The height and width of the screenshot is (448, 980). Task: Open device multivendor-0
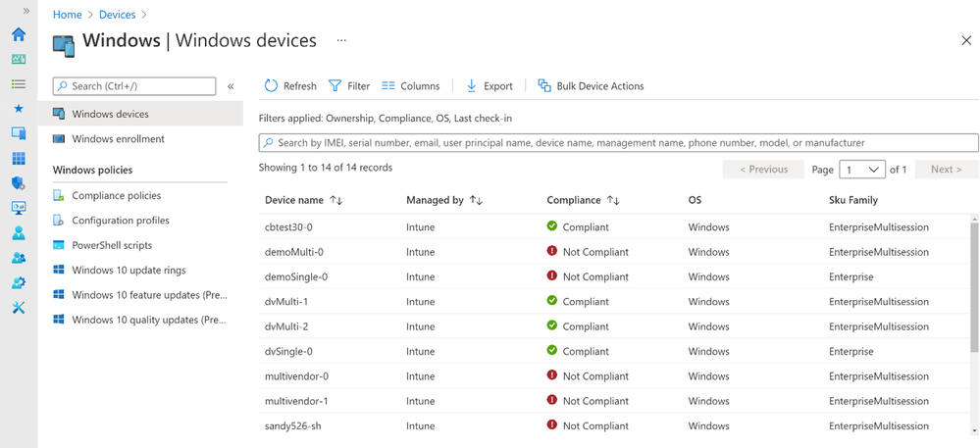(x=296, y=376)
